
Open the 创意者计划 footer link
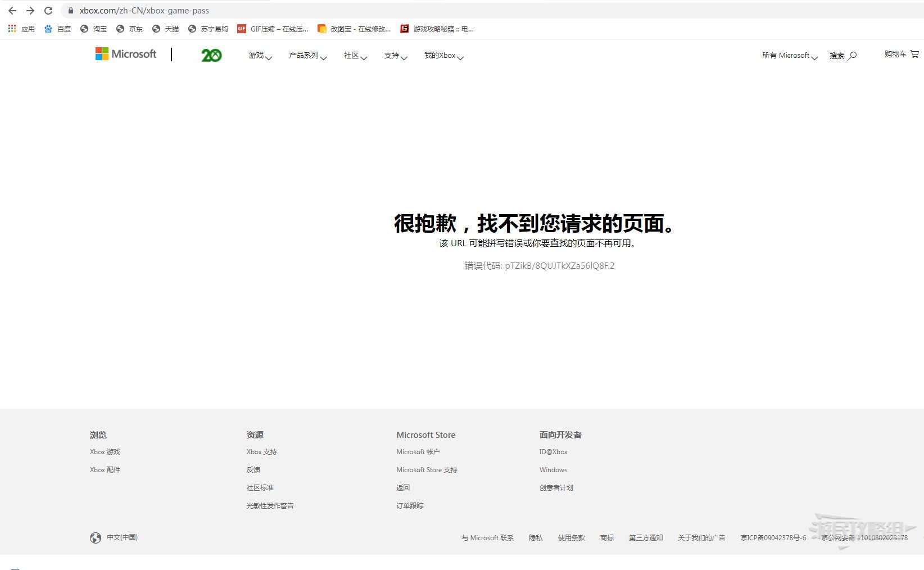556,488
